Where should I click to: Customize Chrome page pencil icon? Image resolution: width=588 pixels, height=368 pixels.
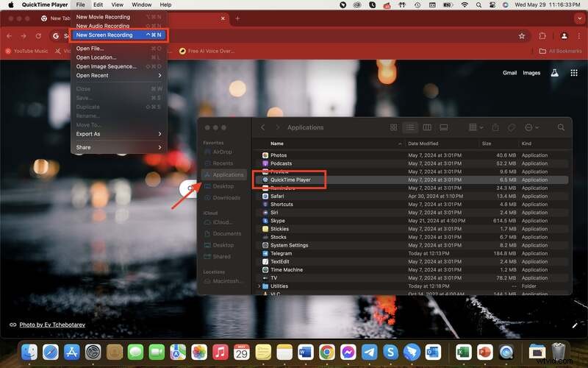(575, 325)
